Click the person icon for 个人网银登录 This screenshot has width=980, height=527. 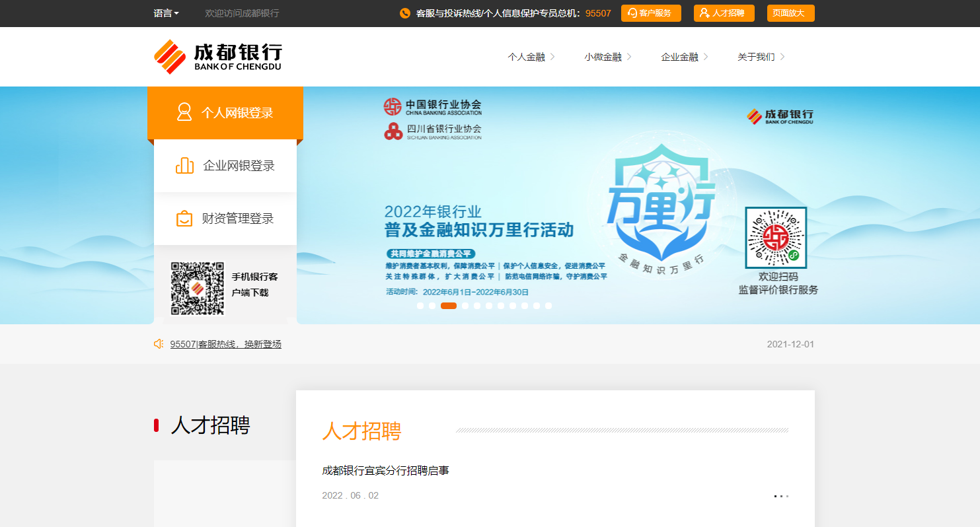tap(184, 112)
